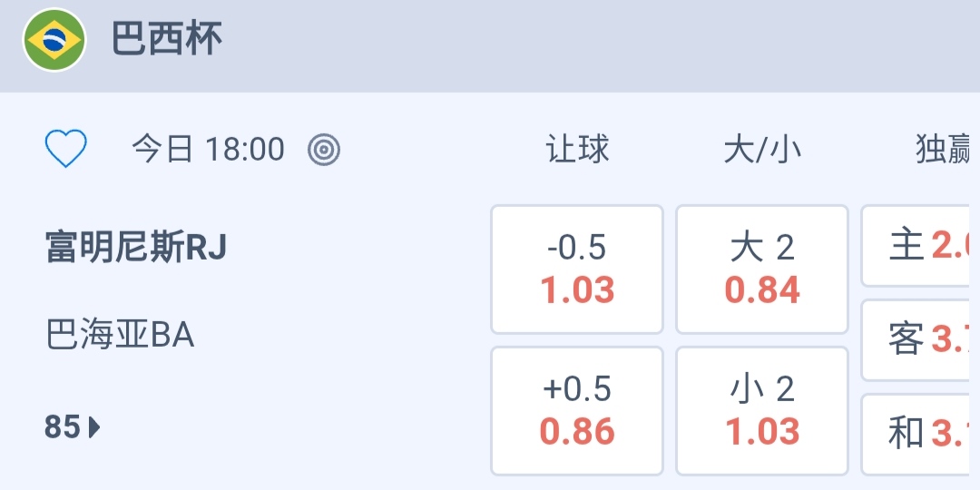Open the live tracker target icon
980x490 pixels.
[x=324, y=149]
